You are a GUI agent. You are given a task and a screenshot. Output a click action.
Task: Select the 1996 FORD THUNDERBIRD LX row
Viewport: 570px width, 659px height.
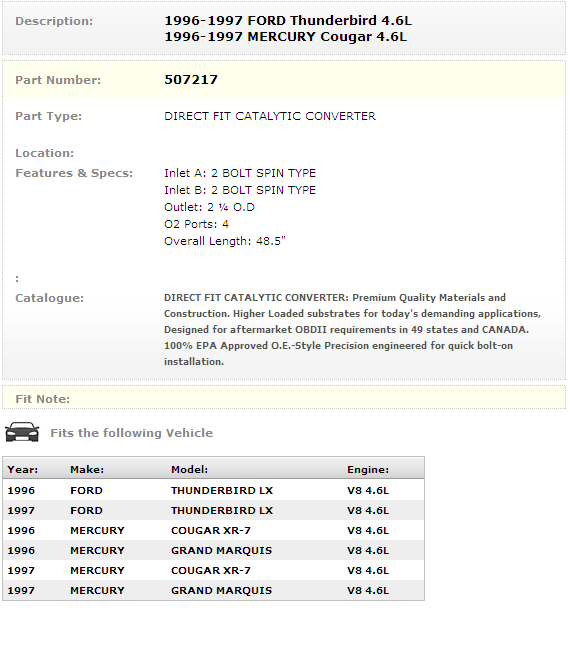click(214, 490)
